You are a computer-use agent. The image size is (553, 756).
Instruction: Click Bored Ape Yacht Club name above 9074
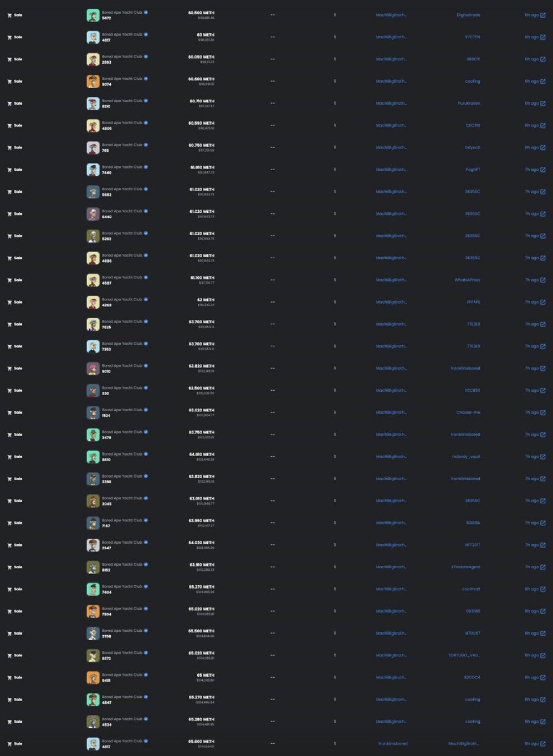coord(122,79)
